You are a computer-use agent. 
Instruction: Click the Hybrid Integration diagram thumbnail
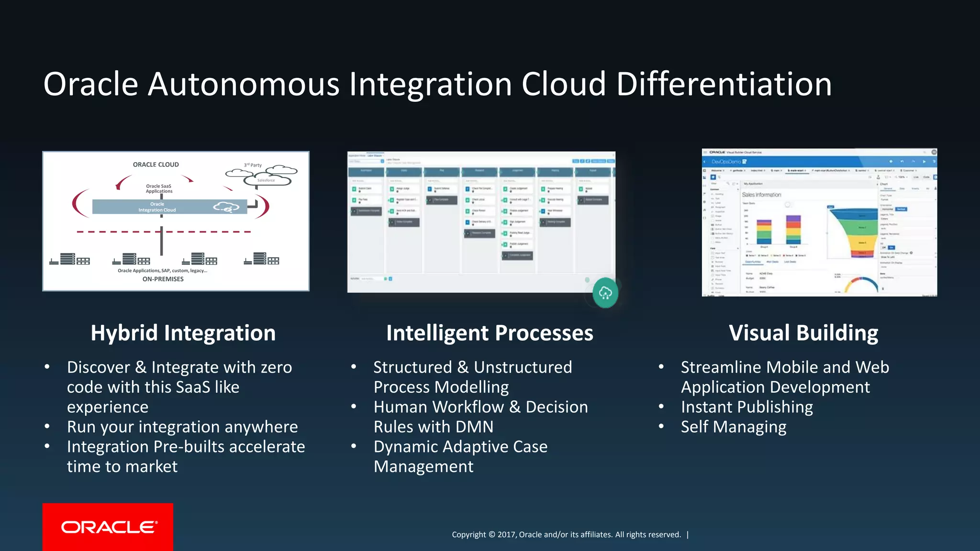click(x=176, y=221)
